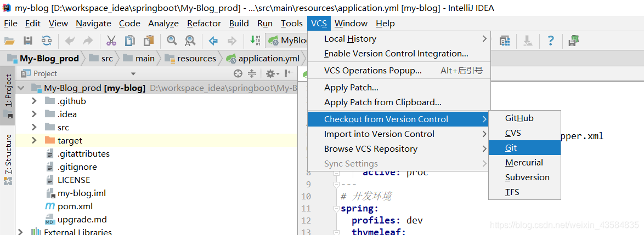Expand the .github folder
Image resolution: width=644 pixels, height=235 pixels.
pos(35,101)
